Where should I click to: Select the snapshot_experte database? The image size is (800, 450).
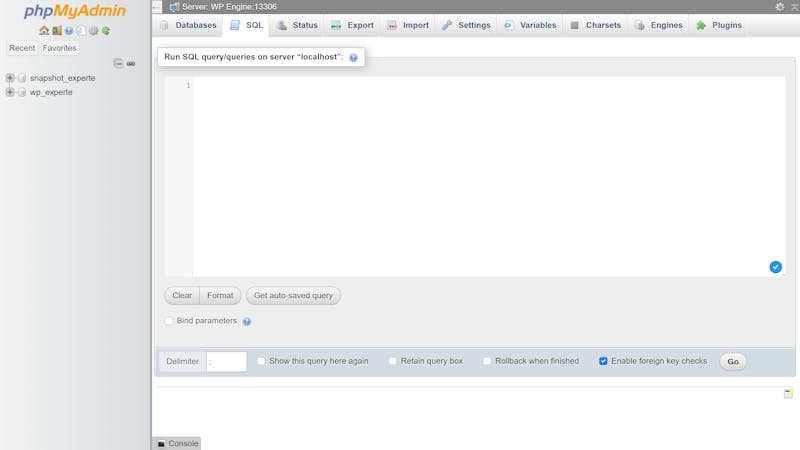(x=62, y=78)
